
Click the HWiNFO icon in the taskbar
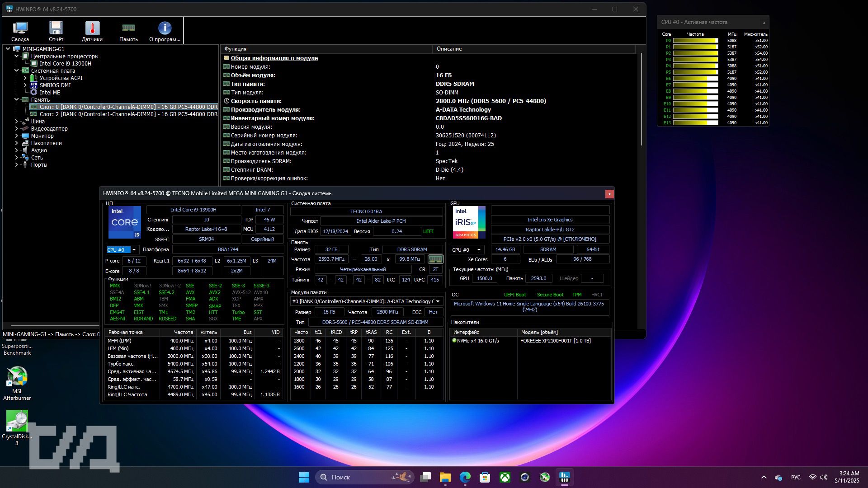click(x=565, y=477)
